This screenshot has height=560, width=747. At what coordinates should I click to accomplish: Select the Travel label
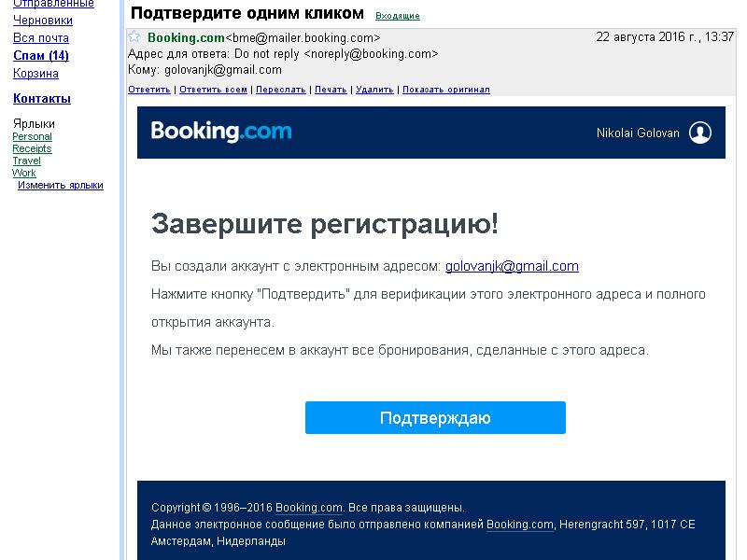pos(27,161)
